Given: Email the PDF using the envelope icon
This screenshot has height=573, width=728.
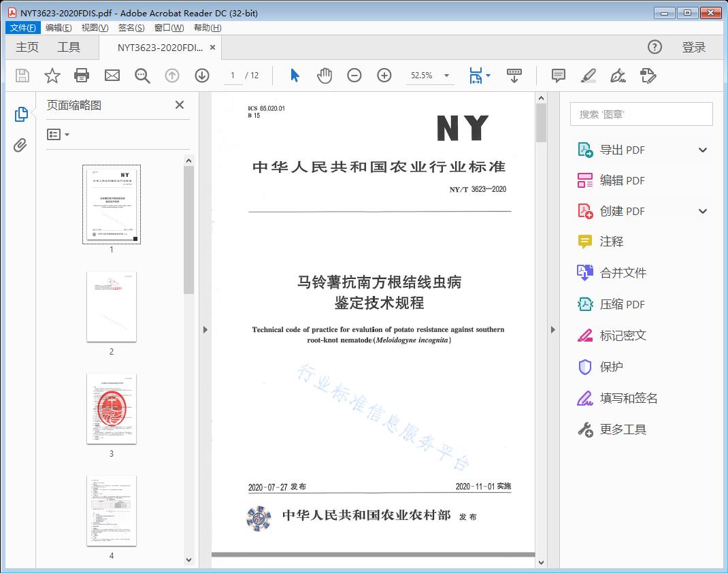Looking at the screenshot, I should click(x=112, y=76).
